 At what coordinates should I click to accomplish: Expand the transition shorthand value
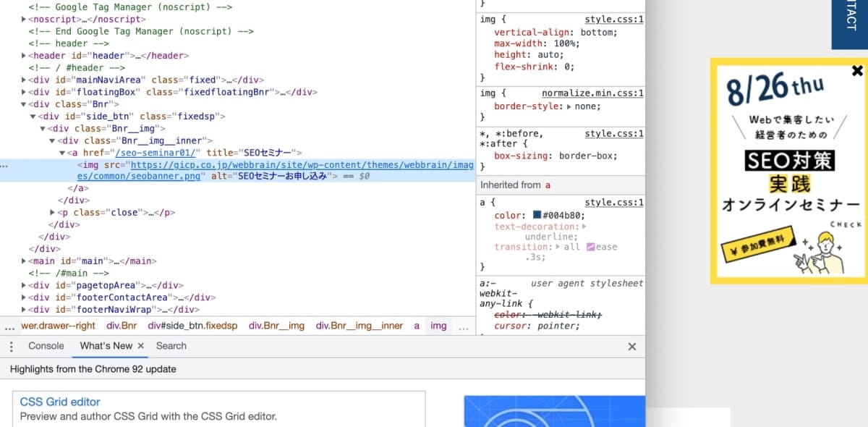[558, 247]
